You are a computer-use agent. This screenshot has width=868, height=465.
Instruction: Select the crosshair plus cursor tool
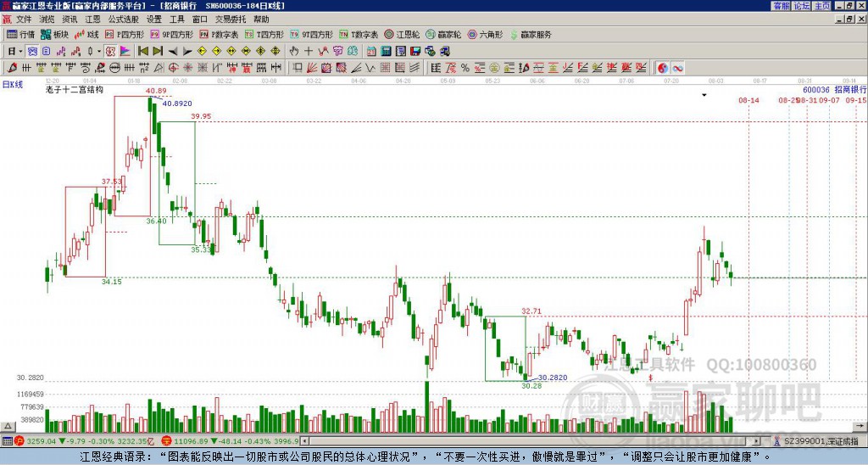point(309,51)
